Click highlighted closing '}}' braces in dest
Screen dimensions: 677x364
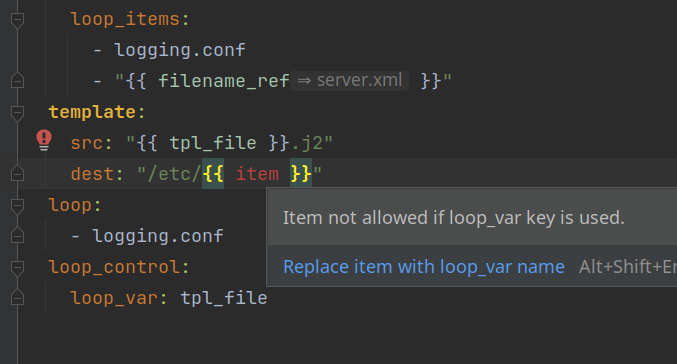click(301, 174)
